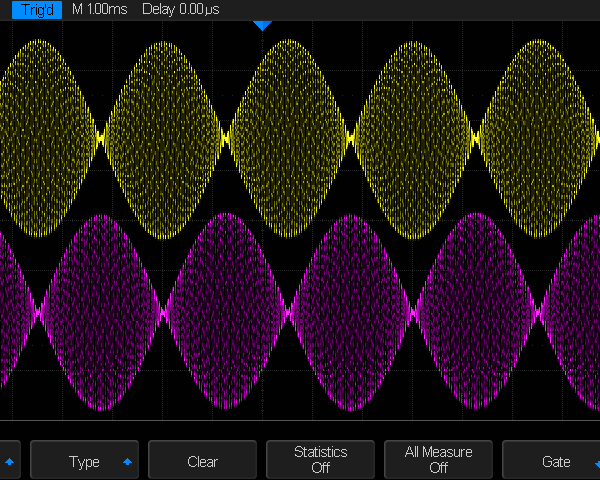
Task: Toggle Statistics from Off to On
Action: coord(320,460)
